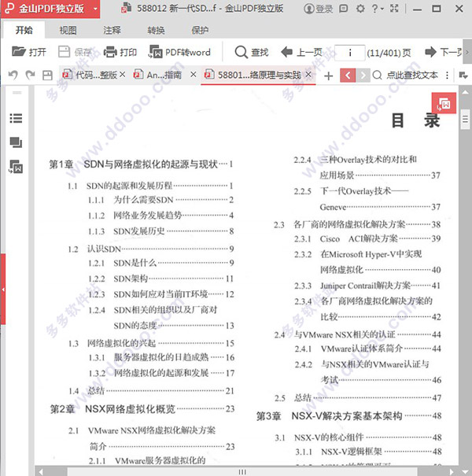
Task: Toggle fullscreen with the expand arrows icon
Action: point(394,9)
